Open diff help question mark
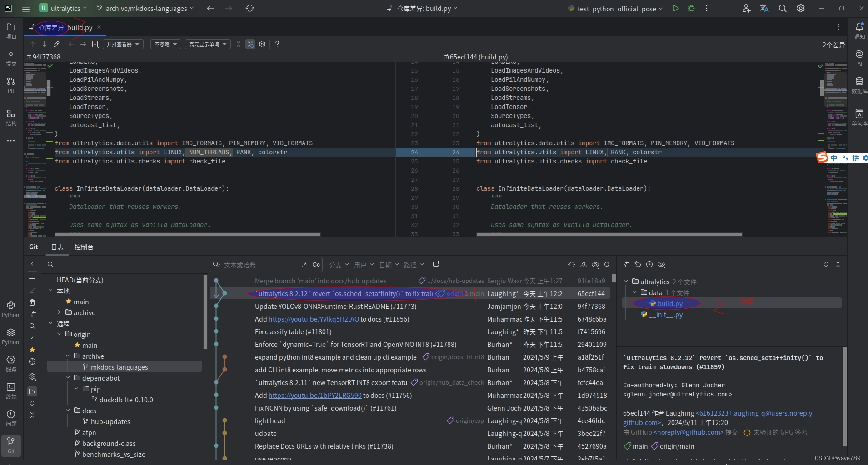Screen dimensions: 868x465 pyautogui.click(x=277, y=44)
